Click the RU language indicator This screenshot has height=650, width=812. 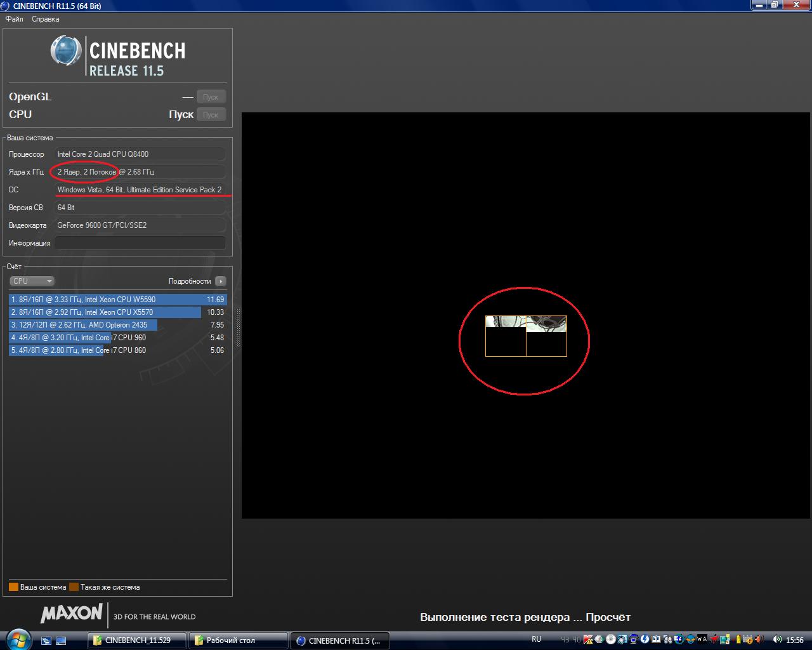coord(537,639)
